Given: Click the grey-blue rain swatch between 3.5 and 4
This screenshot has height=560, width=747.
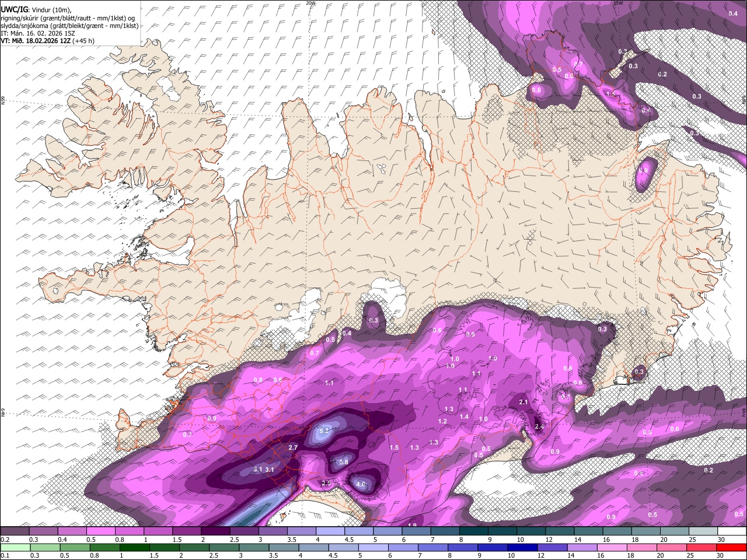Looking at the screenshot, I should tap(284, 547).
